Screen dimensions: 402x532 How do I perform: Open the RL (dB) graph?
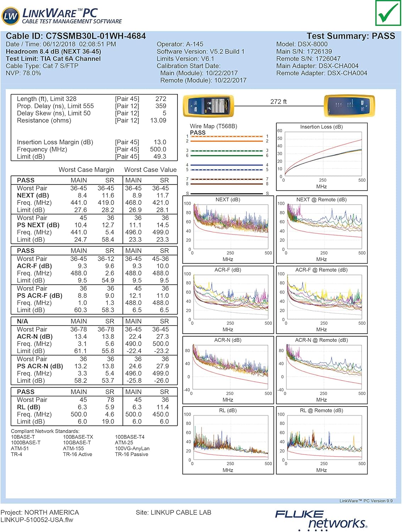tap(228, 440)
